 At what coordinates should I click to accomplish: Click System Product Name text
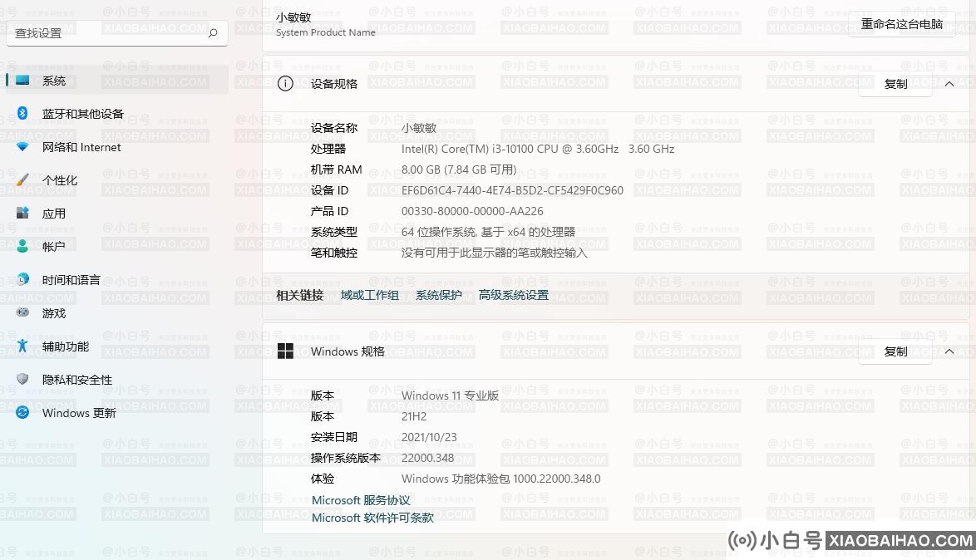[x=326, y=32]
